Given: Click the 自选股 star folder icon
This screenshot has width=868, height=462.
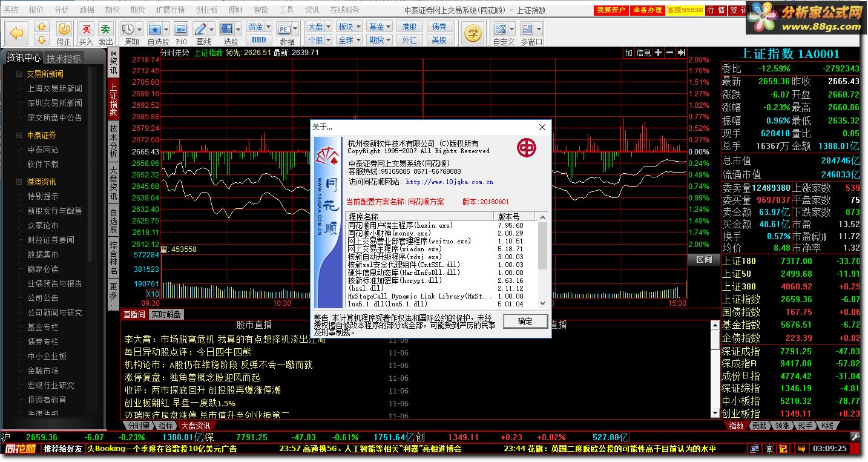Looking at the screenshot, I should (154, 29).
